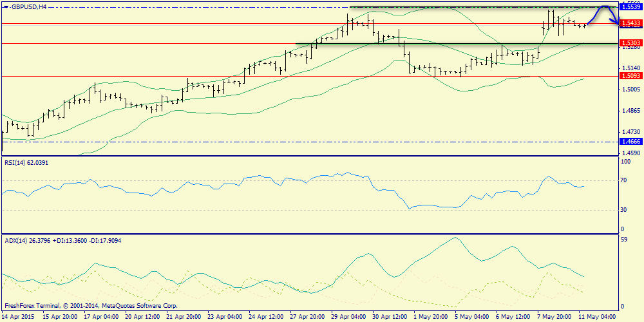The image size is (644, 322).
Task: Click the 27 Apr 20:00 time label
Action: (309, 317)
